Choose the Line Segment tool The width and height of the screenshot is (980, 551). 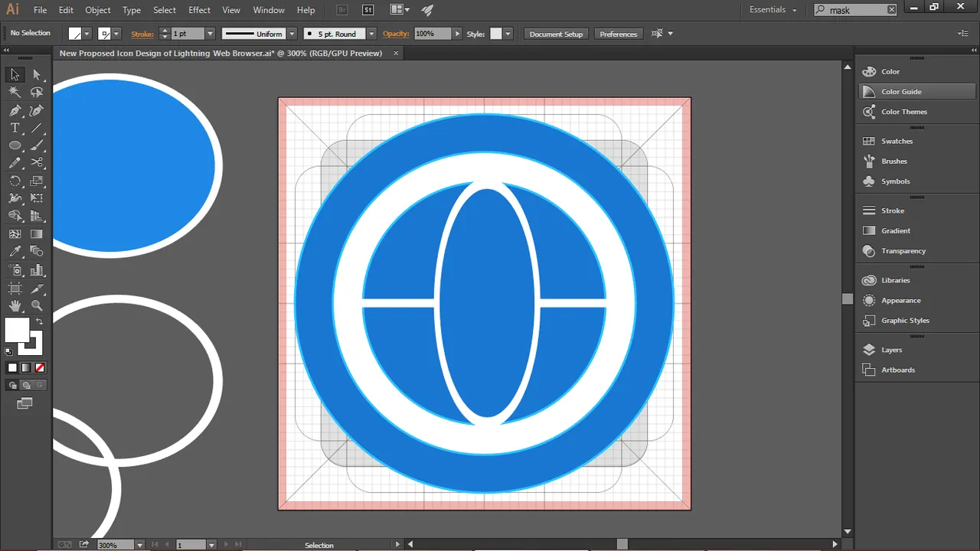(37, 128)
